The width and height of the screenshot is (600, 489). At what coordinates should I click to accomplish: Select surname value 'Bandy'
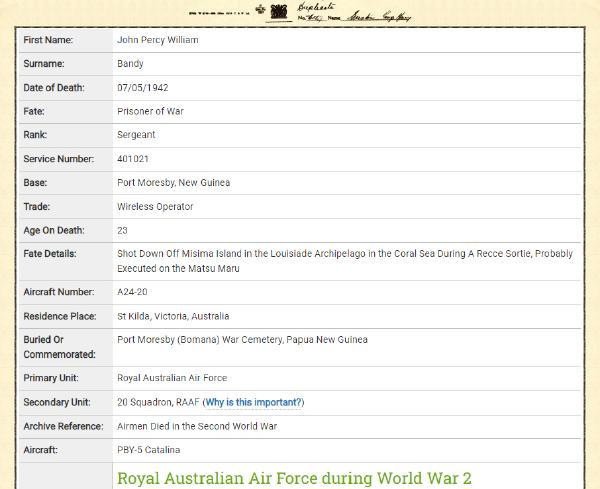(x=130, y=64)
